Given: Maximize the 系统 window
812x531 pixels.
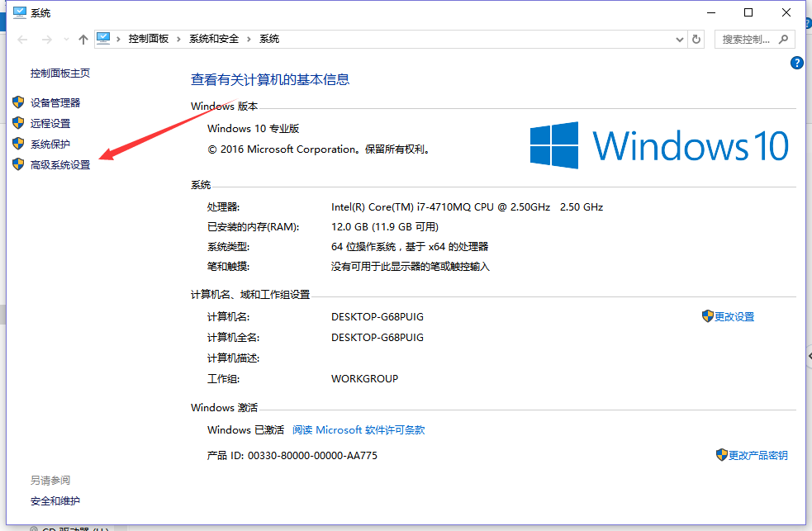Looking at the screenshot, I should pyautogui.click(x=748, y=12).
